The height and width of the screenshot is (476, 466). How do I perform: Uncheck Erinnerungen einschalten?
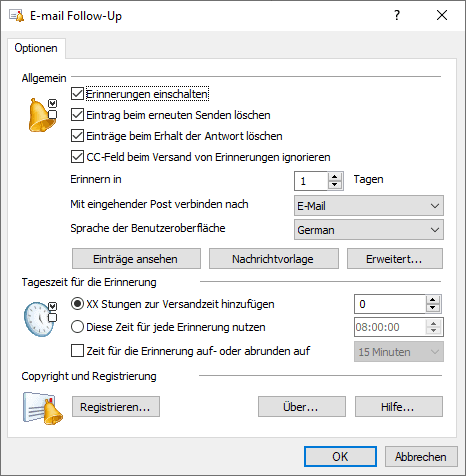tap(77, 94)
